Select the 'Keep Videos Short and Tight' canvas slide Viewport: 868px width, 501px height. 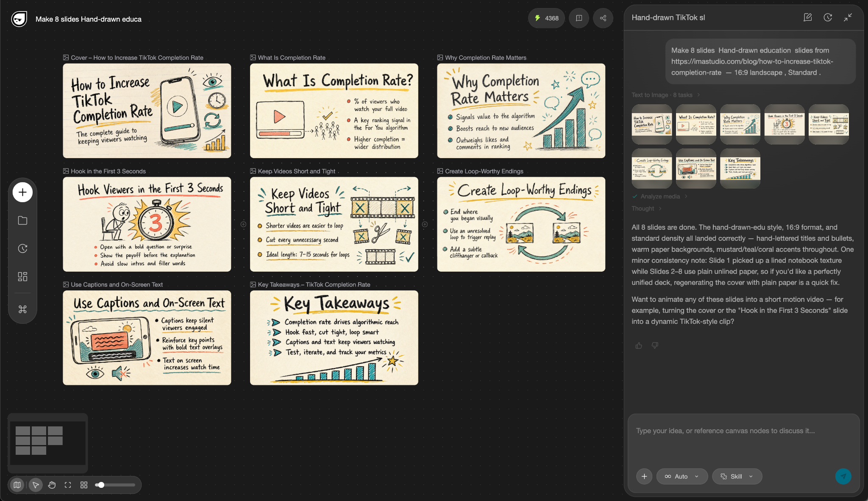(x=334, y=224)
